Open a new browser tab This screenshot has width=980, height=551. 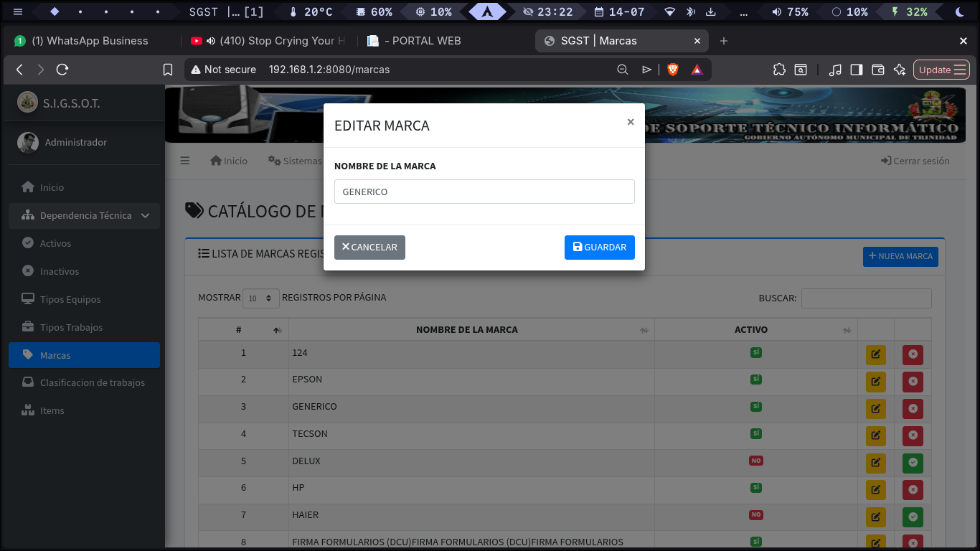(x=724, y=41)
